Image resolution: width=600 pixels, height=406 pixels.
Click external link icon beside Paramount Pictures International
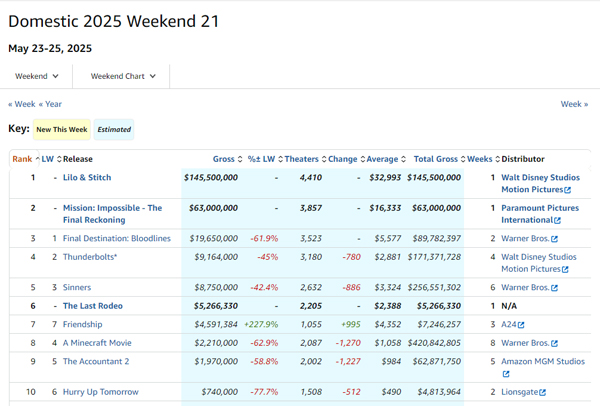[558, 220]
